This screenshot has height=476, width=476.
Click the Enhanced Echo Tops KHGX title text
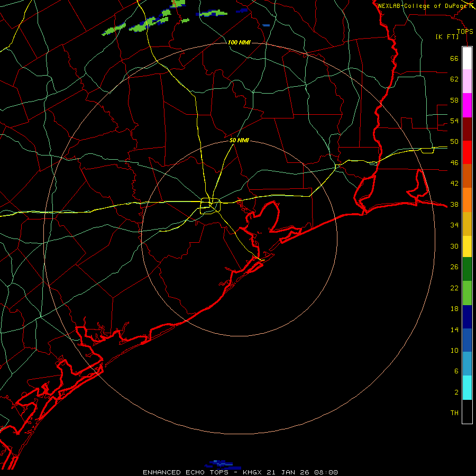click(240, 472)
